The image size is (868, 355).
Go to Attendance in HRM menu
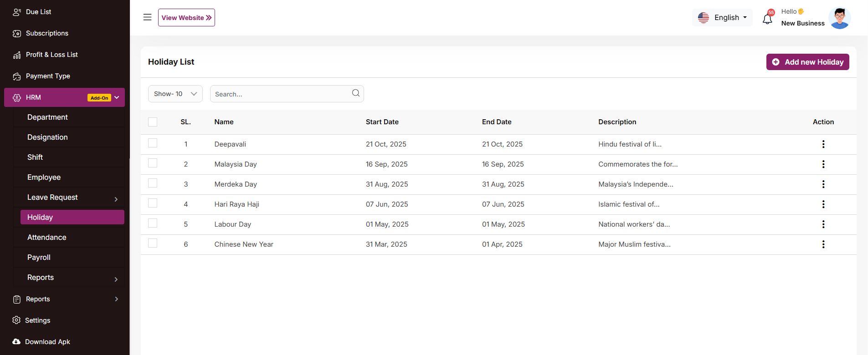[x=47, y=238]
